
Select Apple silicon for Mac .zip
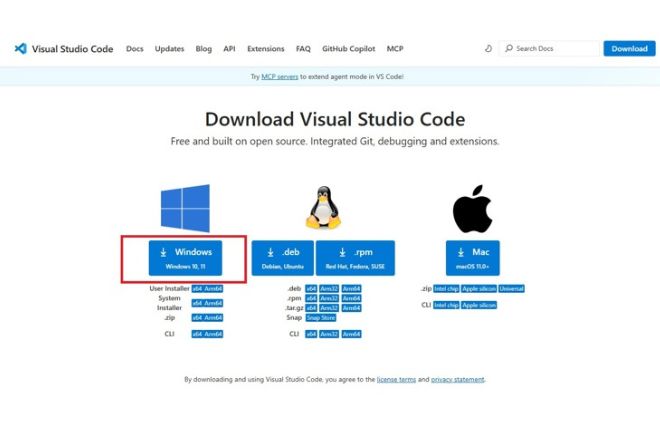tap(479, 289)
